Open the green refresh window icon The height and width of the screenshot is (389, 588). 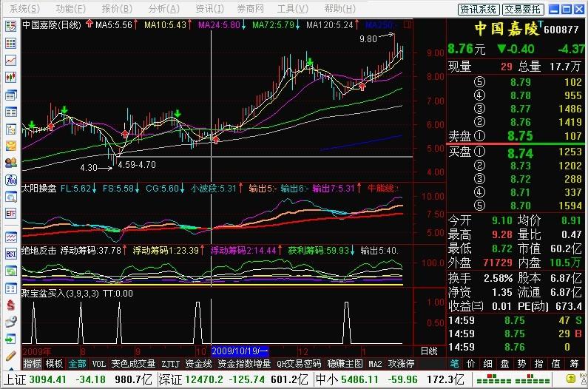pos(10,271)
